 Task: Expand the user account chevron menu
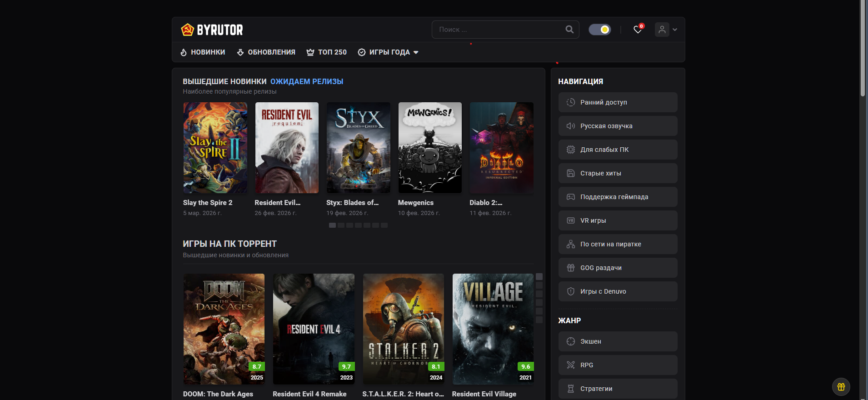(x=675, y=30)
